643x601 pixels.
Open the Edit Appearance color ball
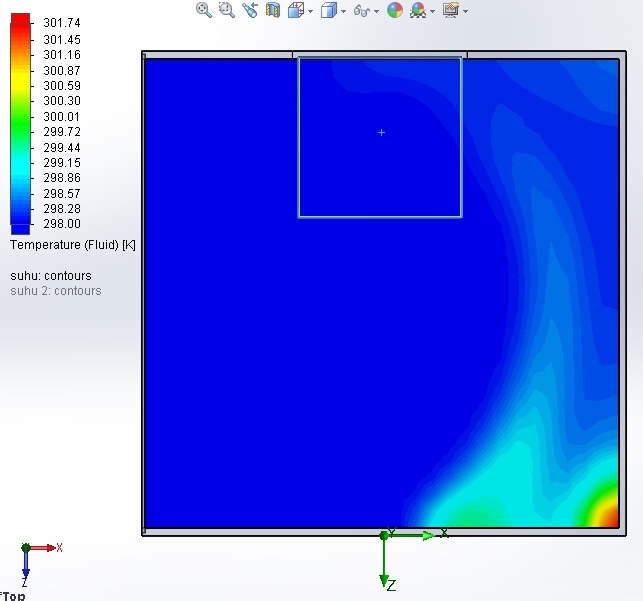[394, 10]
